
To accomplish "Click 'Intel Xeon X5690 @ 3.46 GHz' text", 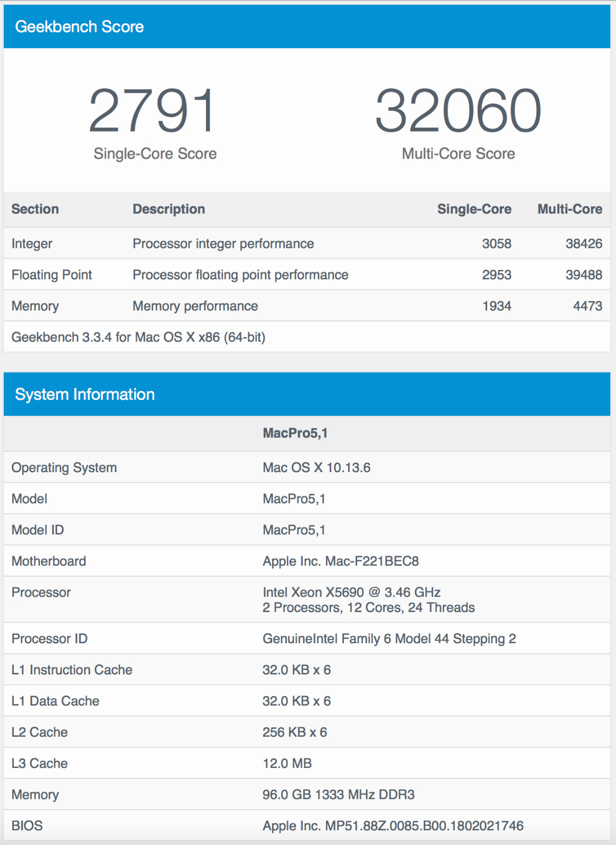I will point(352,593).
